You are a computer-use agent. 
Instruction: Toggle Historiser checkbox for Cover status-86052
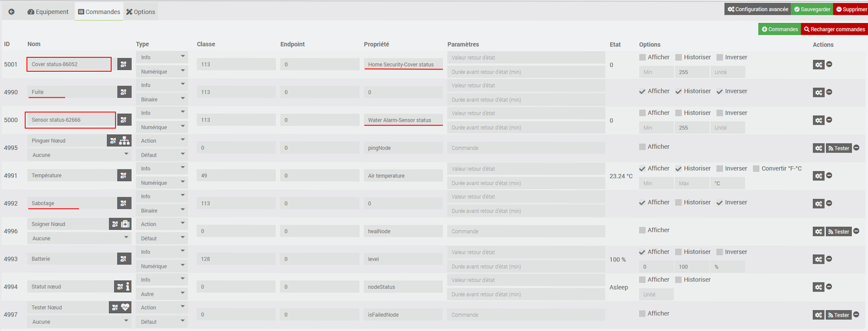679,57
